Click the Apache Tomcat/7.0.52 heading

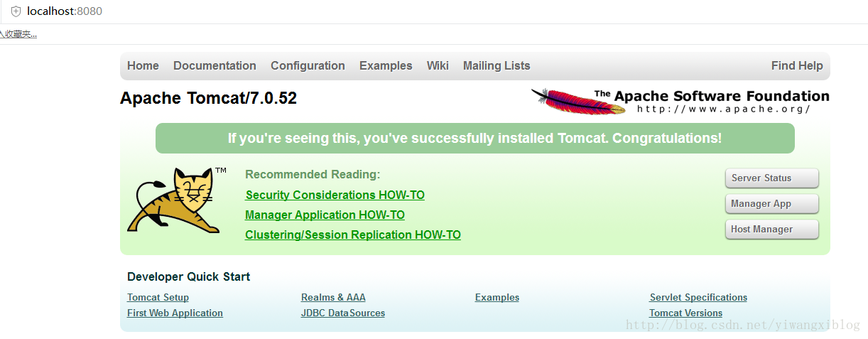208,98
